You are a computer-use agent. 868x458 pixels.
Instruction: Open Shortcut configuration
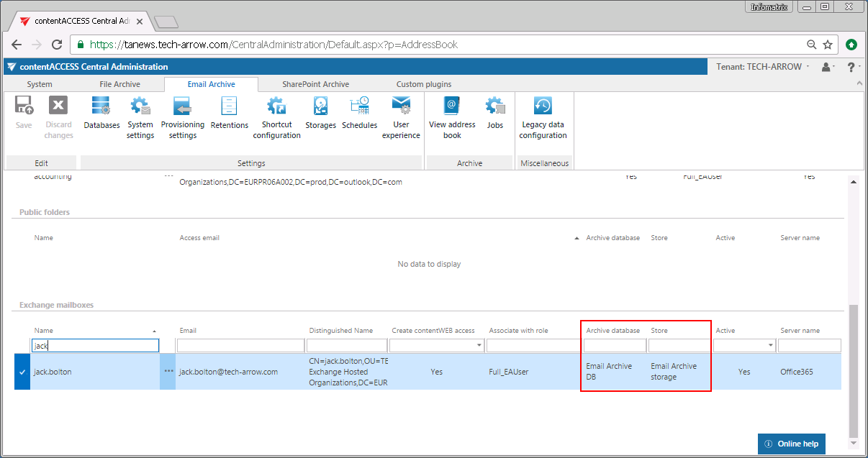pyautogui.click(x=276, y=118)
